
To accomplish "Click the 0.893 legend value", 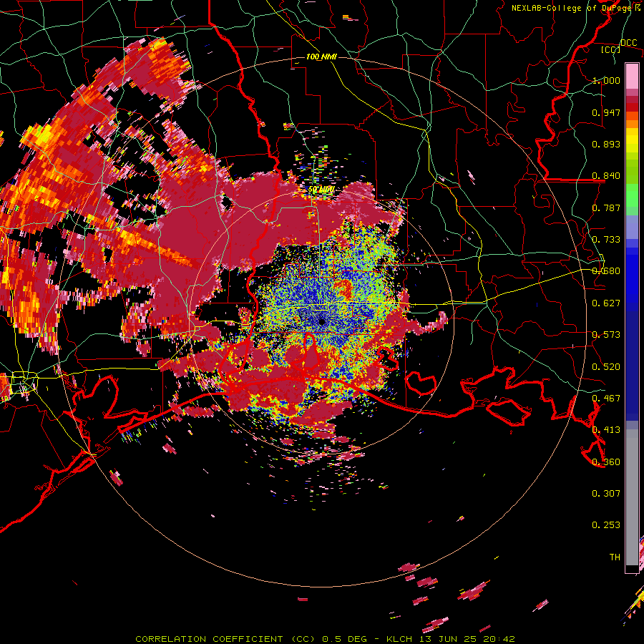I will point(606,144).
